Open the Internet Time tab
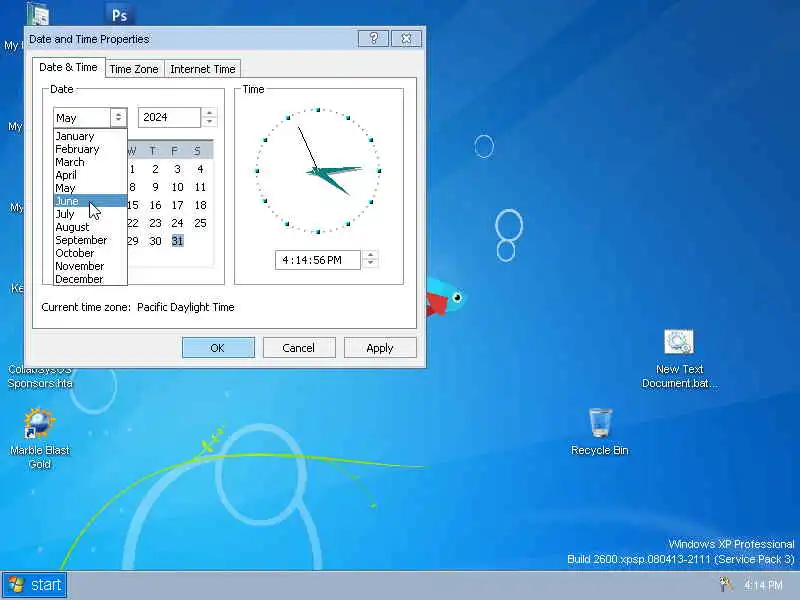Screen dimensions: 800x600 click(203, 69)
